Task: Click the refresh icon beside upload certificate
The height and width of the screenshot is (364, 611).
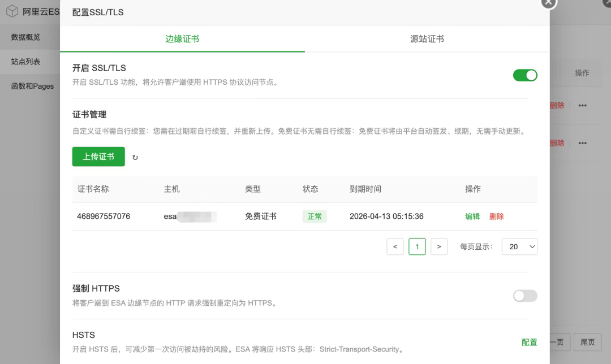Action: (x=135, y=158)
